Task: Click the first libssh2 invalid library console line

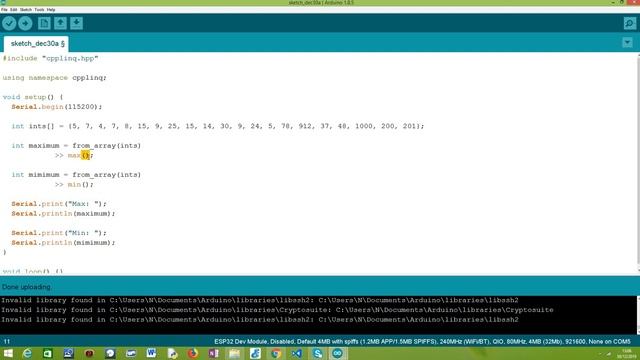Action: click(x=260, y=300)
